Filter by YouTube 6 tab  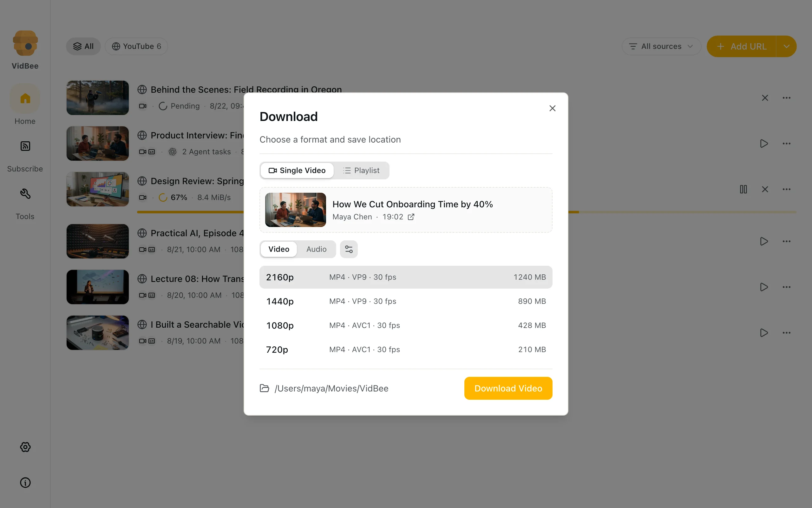136,46
